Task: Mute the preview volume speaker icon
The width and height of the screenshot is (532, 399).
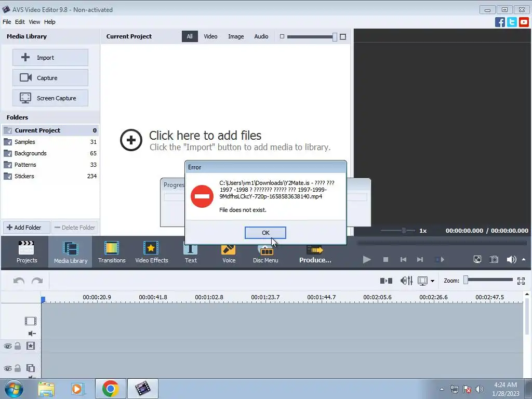Action: point(511,260)
